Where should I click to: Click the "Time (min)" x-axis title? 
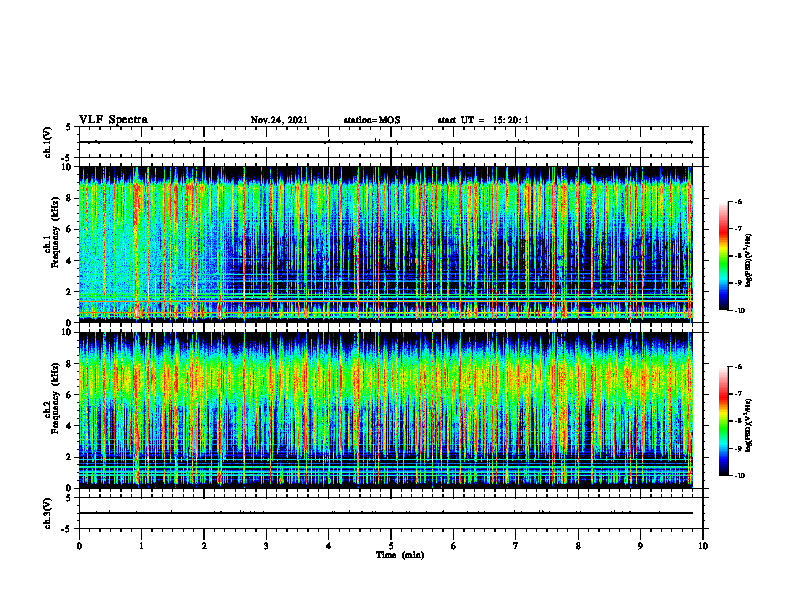pos(400,555)
